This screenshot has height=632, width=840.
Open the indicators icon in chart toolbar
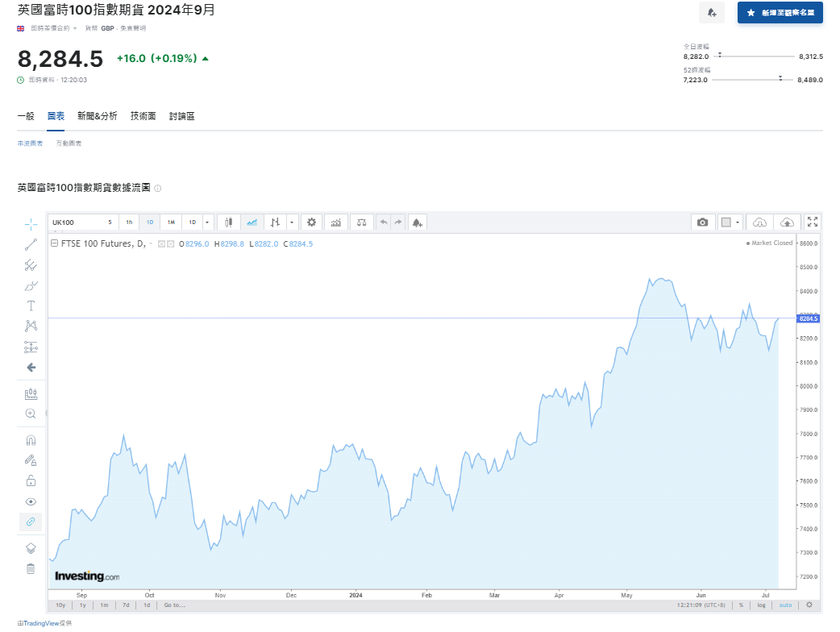(336, 222)
